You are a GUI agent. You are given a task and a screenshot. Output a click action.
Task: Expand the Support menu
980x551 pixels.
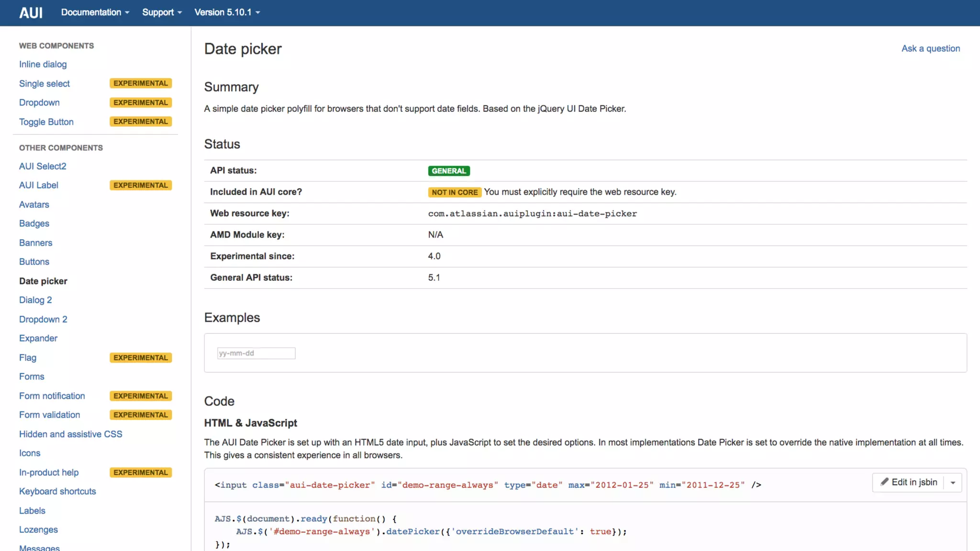click(162, 12)
